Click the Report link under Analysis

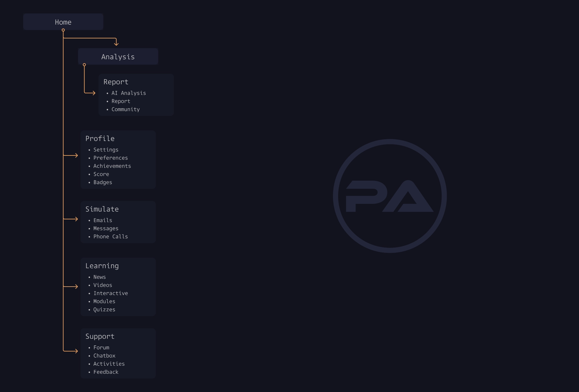(115, 81)
